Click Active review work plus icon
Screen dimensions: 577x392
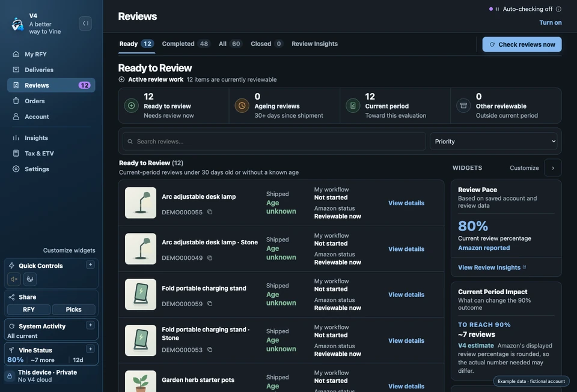(x=121, y=79)
